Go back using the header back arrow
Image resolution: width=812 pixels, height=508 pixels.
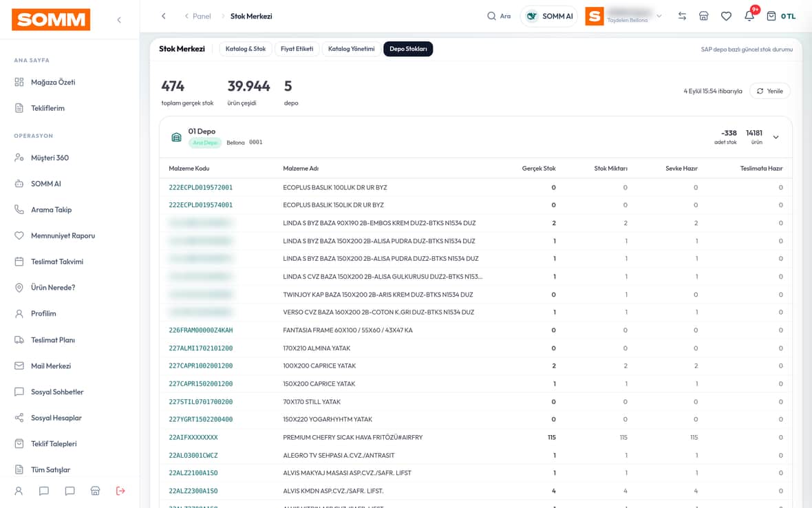click(x=164, y=16)
